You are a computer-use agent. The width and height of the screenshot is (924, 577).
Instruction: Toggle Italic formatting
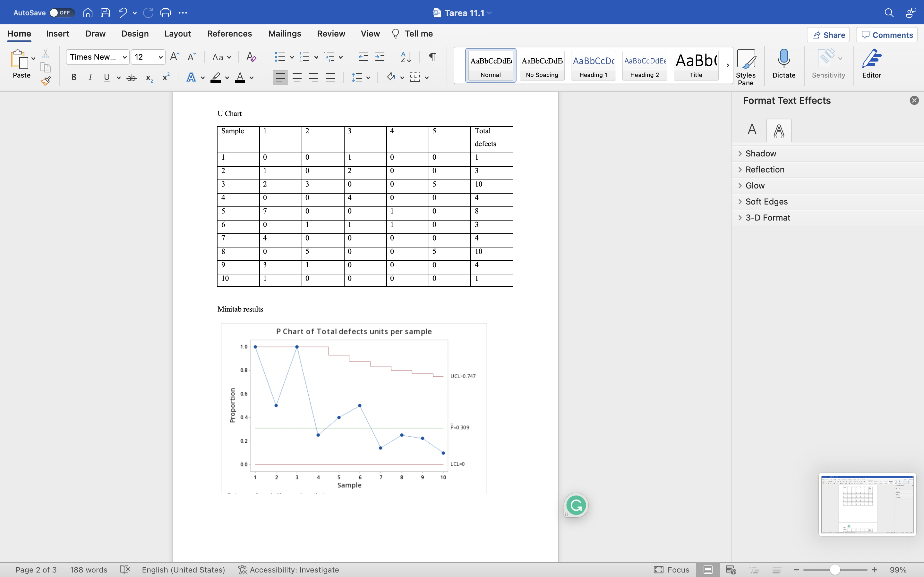90,78
